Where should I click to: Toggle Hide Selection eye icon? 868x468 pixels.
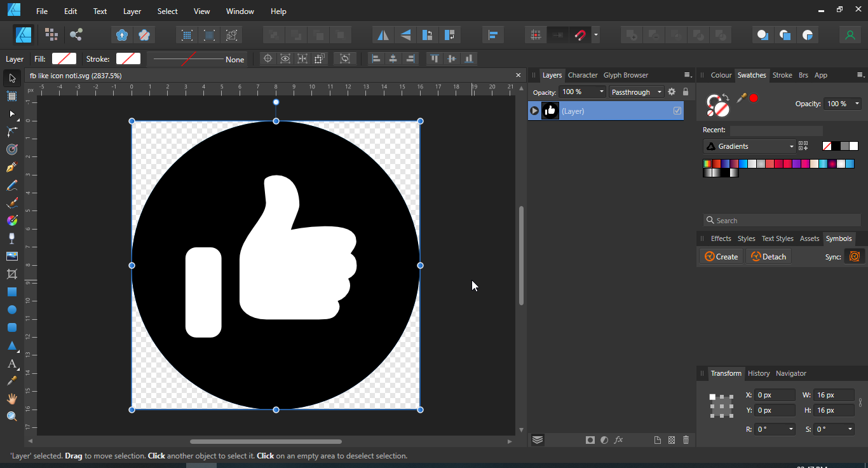(x=285, y=59)
